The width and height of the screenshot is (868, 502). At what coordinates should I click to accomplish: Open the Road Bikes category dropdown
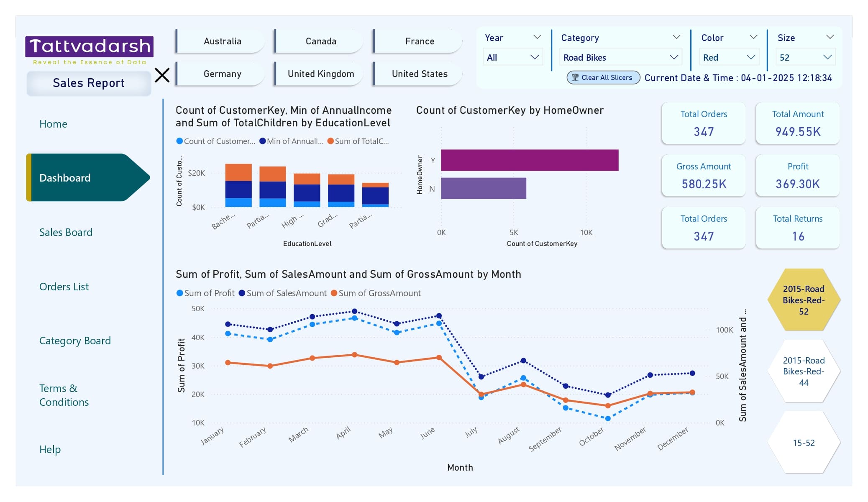click(x=621, y=57)
